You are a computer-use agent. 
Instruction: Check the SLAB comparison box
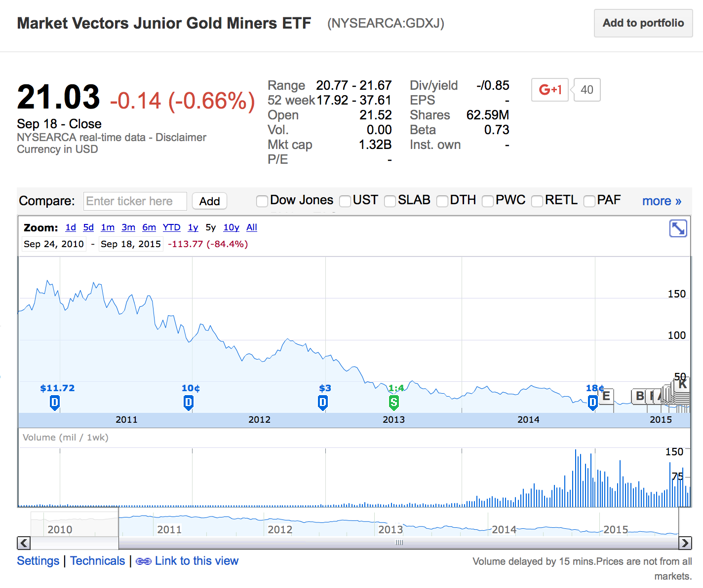click(x=390, y=201)
